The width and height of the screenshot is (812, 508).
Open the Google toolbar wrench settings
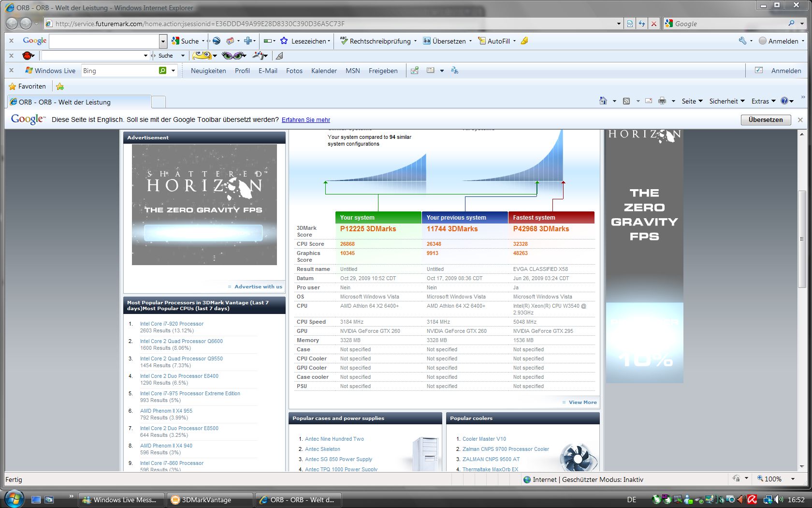click(742, 41)
